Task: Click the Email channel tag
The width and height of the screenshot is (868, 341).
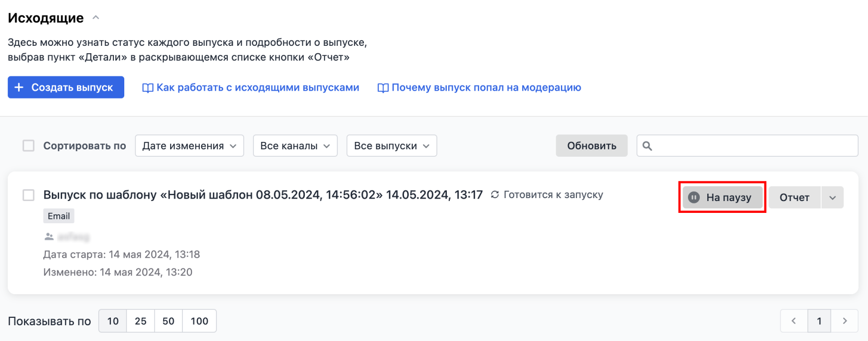Action: pyautogui.click(x=59, y=216)
